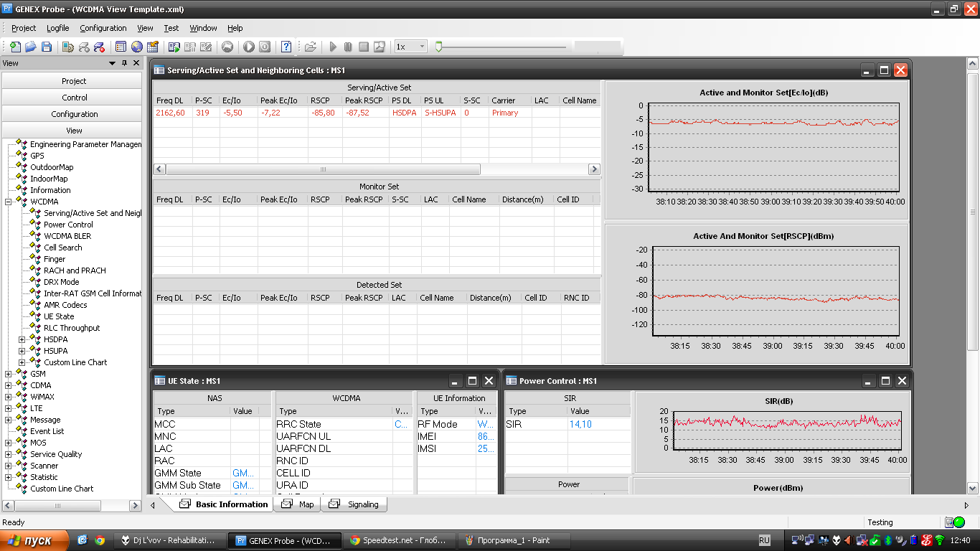
Task: Click the playback position slider handle
Action: click(439, 47)
